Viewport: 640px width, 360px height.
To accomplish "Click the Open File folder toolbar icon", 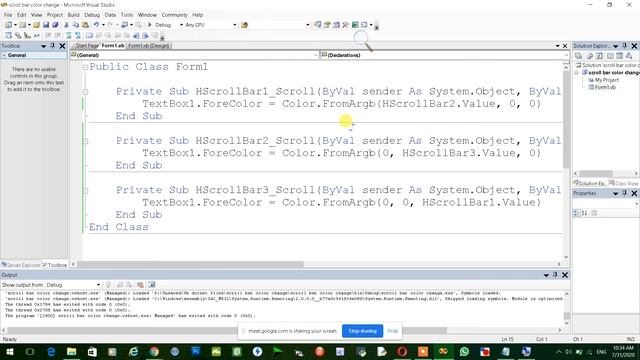I will pos(36,25).
